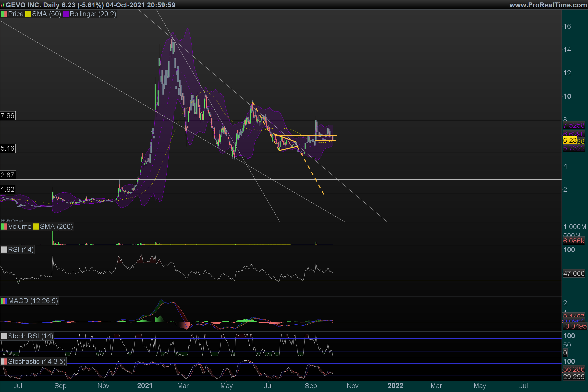588x392 pixels.
Task: Click the GEVO INC. Daily chart title
Action: [33, 5]
